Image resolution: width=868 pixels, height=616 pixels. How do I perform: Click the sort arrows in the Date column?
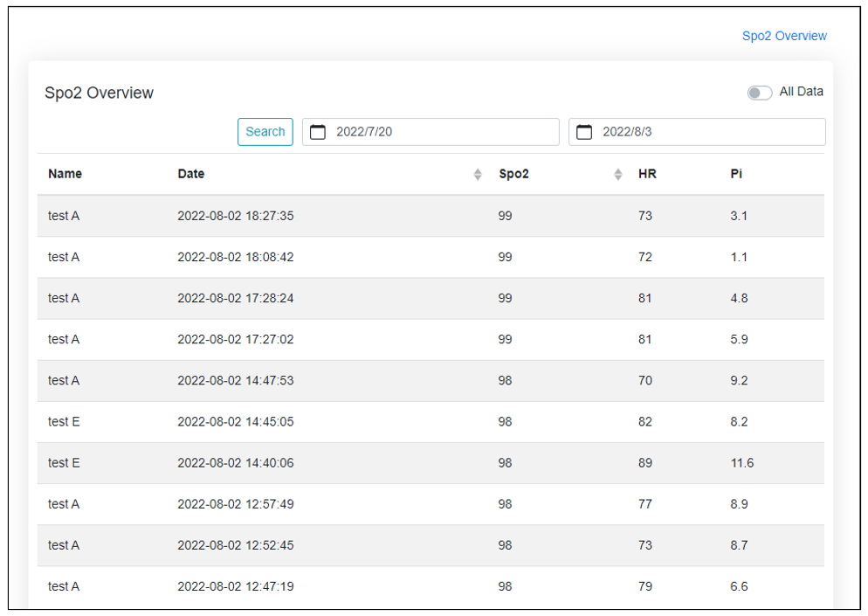(478, 174)
